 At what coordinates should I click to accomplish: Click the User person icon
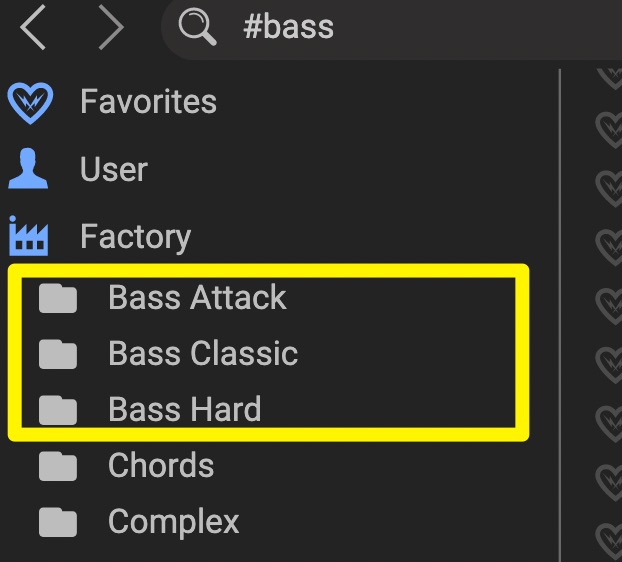click(28, 170)
